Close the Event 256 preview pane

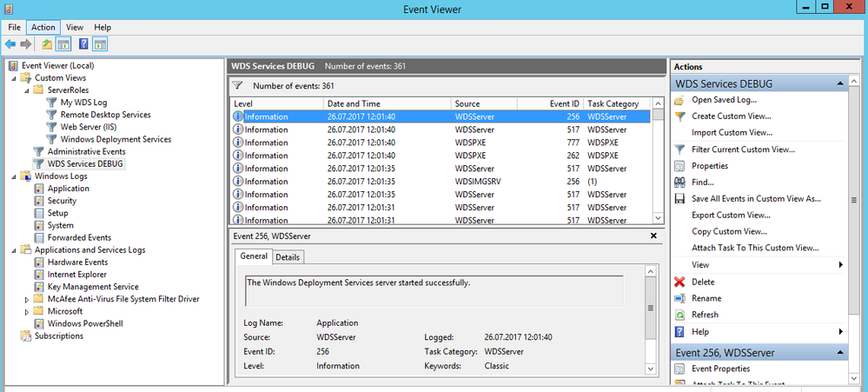[x=653, y=236]
